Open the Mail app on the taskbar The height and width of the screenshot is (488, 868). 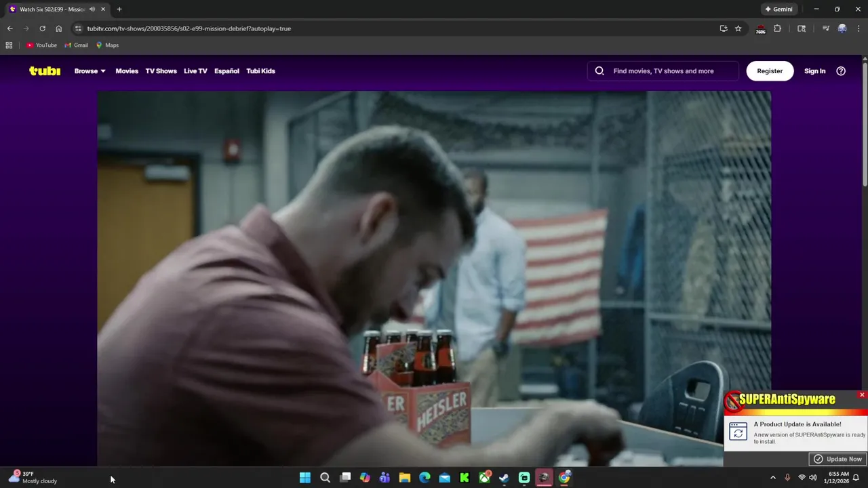point(444,478)
